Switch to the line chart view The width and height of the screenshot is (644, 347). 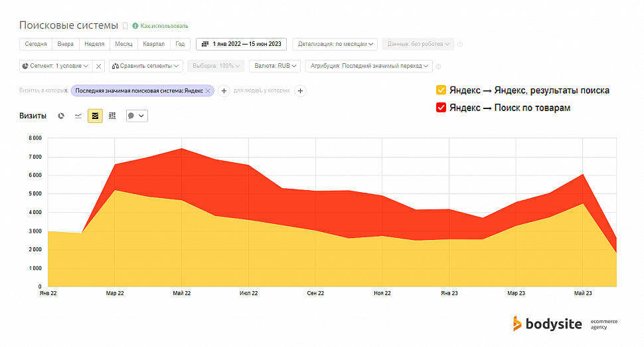point(78,116)
